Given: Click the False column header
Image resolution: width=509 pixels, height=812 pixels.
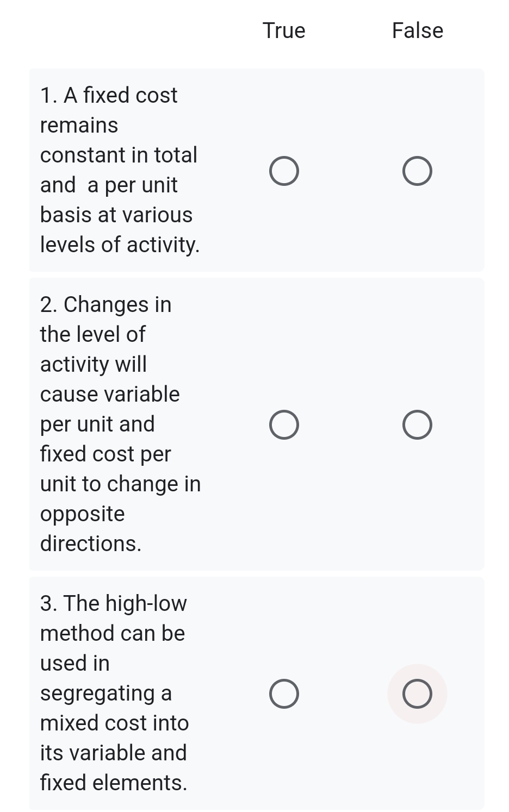Looking at the screenshot, I should (418, 30).
